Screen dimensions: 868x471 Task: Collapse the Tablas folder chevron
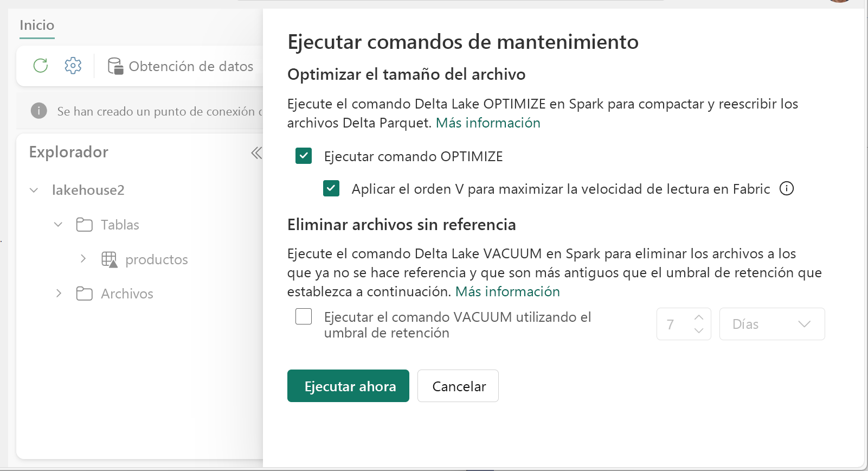click(x=59, y=224)
